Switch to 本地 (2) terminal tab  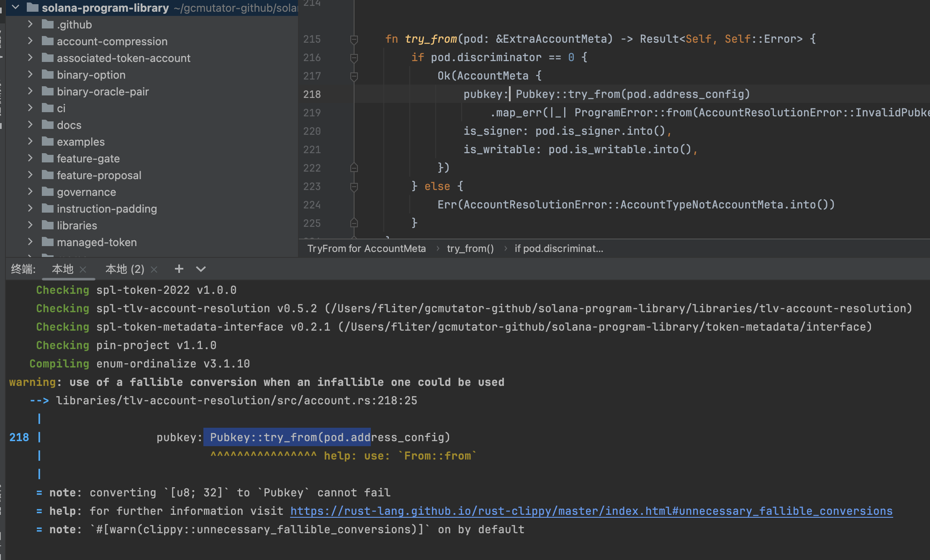tap(124, 269)
